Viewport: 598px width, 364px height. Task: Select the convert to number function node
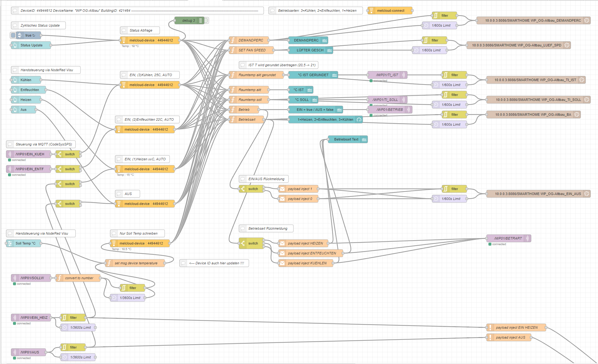coord(79,278)
